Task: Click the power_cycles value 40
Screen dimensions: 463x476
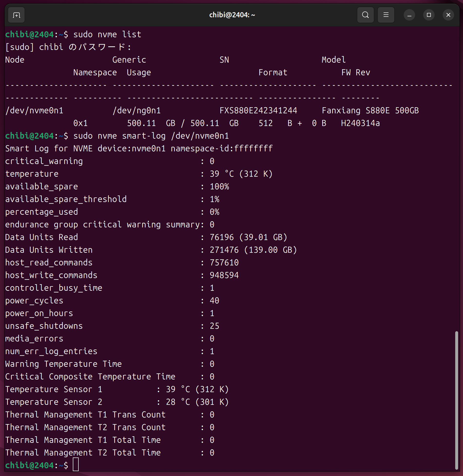Action: pyautogui.click(x=214, y=301)
